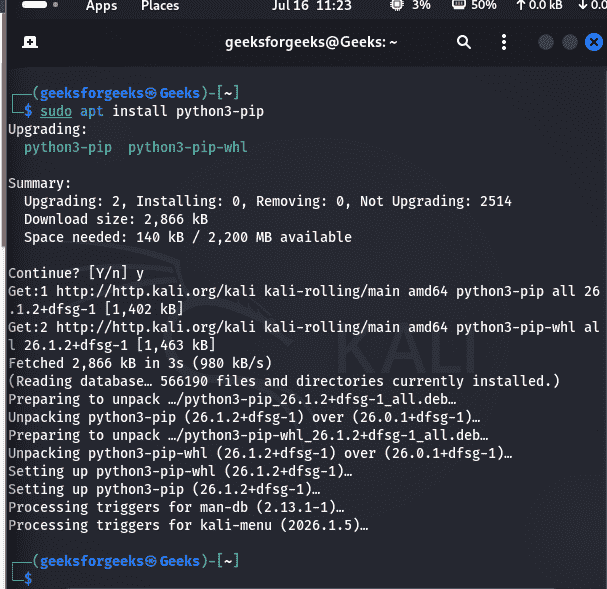Click 'Setting up python3-pip (26.1.2+dfsg-1)' line
Image resolution: width=607 pixels, height=589 pixels.
(x=165, y=489)
